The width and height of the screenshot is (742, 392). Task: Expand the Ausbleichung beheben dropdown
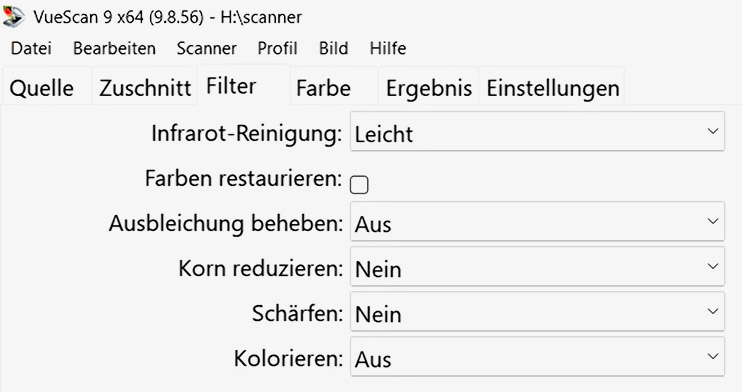537,222
